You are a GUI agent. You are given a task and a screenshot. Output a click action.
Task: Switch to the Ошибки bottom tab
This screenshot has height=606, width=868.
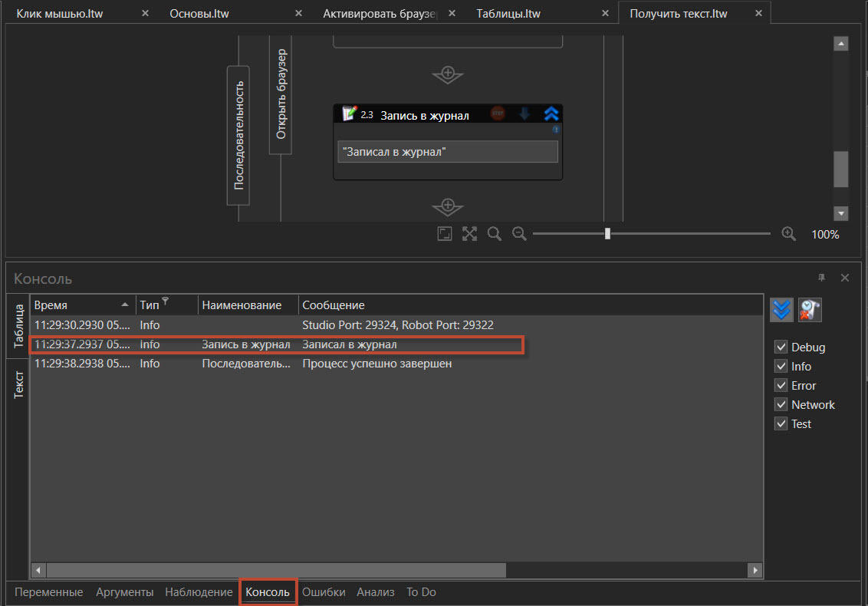tap(324, 592)
